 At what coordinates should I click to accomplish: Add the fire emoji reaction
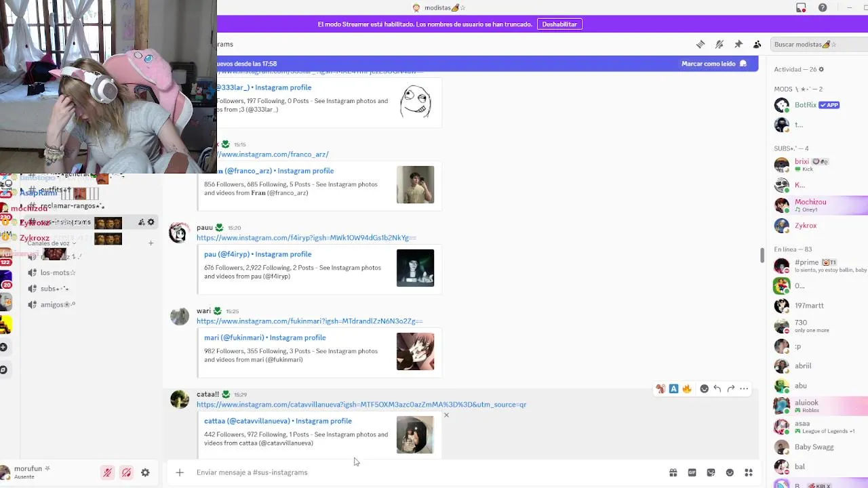tap(687, 389)
